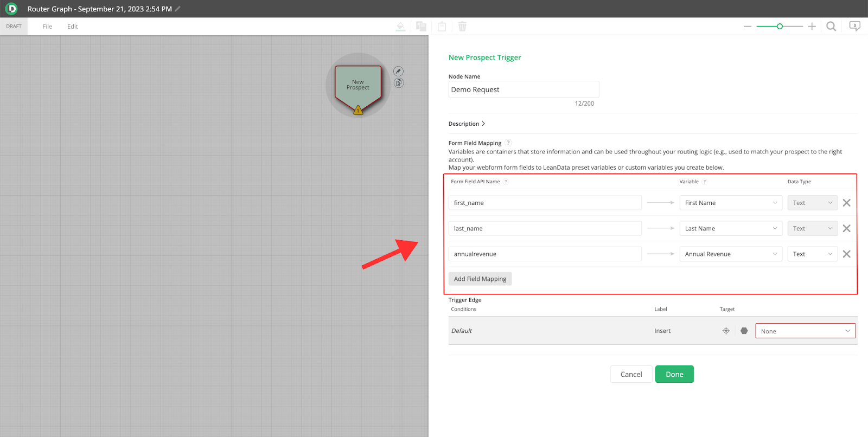The width and height of the screenshot is (868, 437).
Task: Remove the annualrevenue field mapping row
Action: [846, 254]
